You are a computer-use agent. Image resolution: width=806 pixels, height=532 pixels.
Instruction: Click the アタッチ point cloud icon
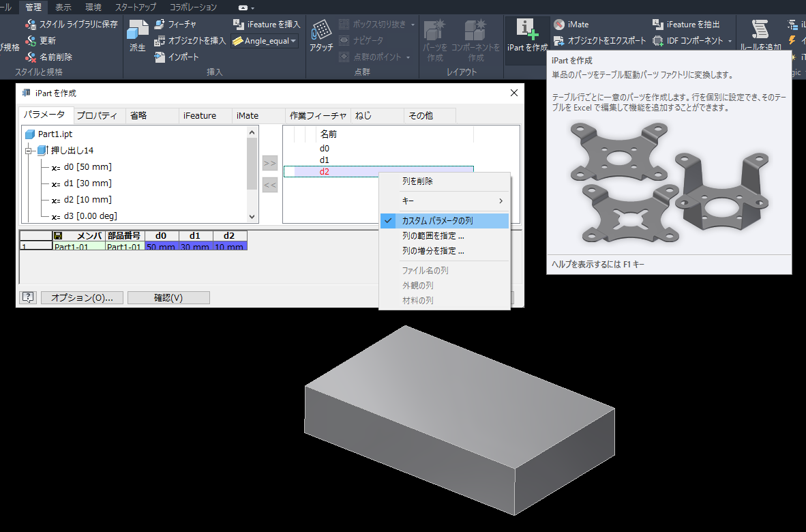click(320, 31)
